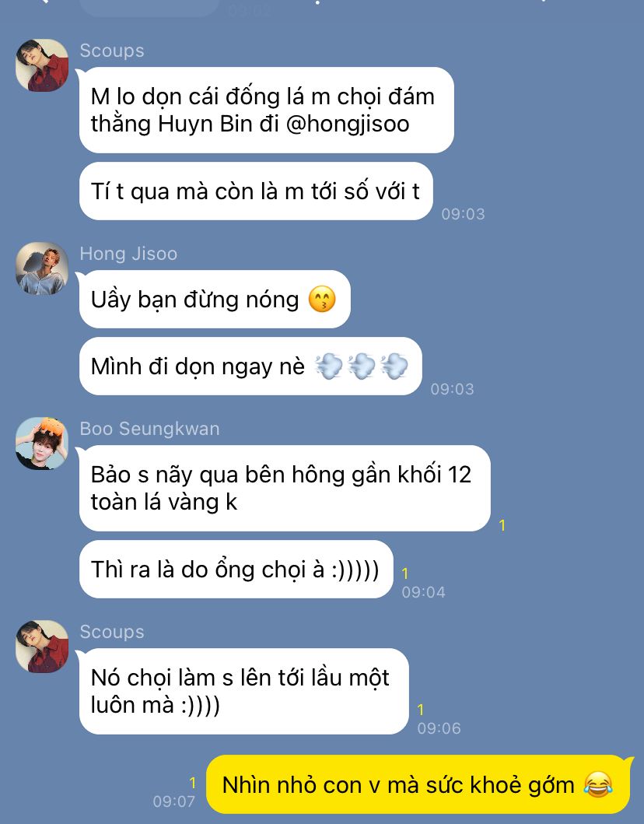The image size is (644, 824).
Task: Select the message 'Uầy bạn đừng nóng'
Action: click(x=215, y=300)
